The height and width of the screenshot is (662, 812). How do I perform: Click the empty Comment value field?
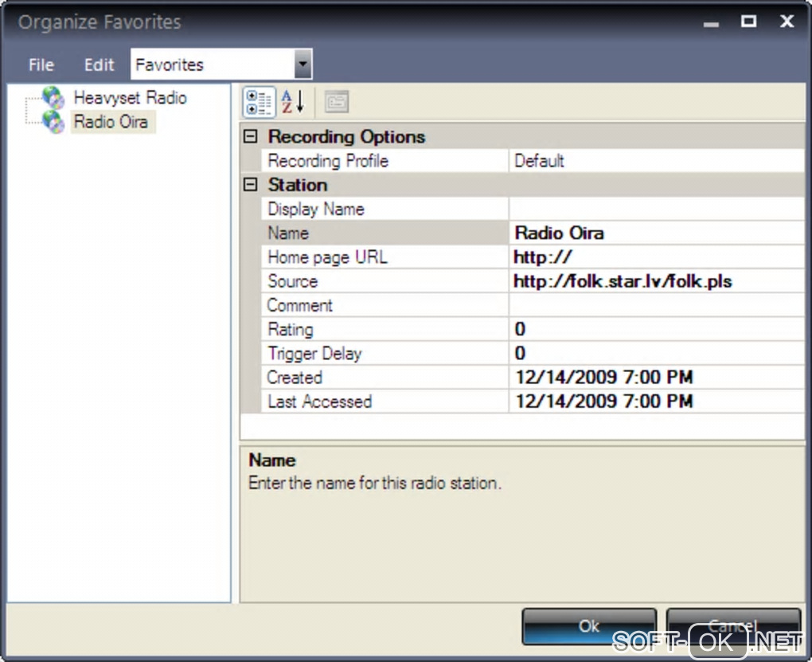tap(657, 305)
